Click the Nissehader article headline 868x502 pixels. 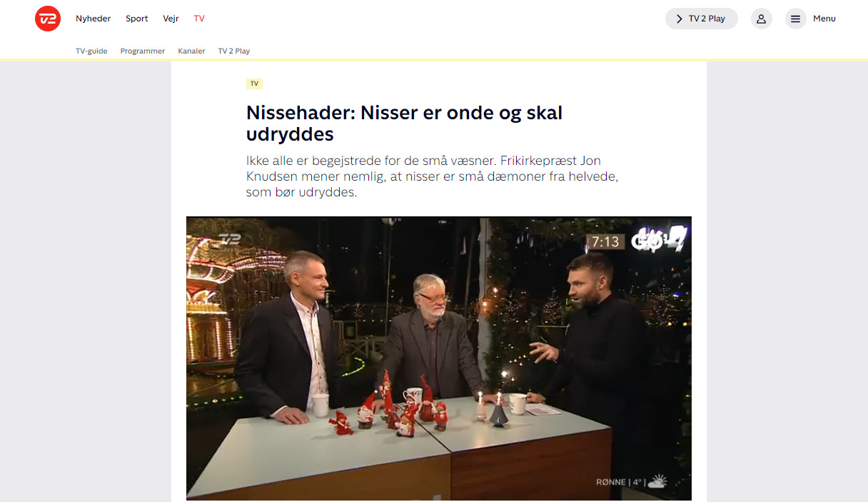point(404,123)
